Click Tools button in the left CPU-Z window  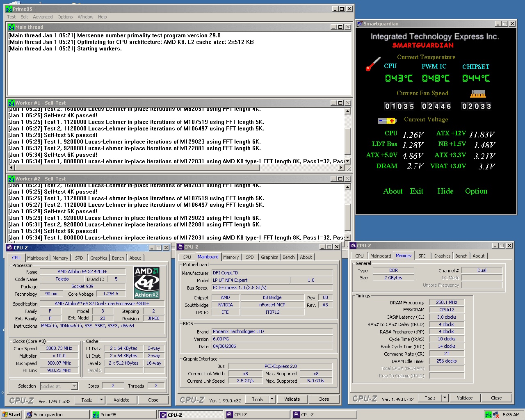(87, 400)
